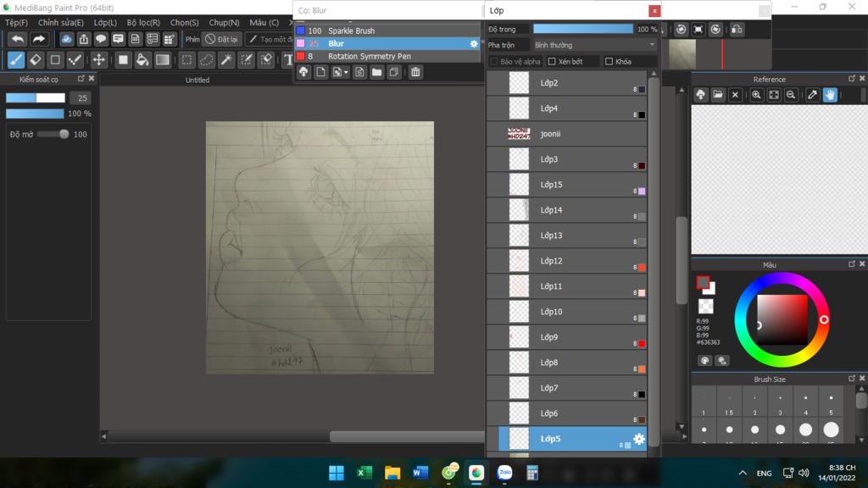Fit reference image to panel
868x488 pixels.
pyautogui.click(x=774, y=95)
